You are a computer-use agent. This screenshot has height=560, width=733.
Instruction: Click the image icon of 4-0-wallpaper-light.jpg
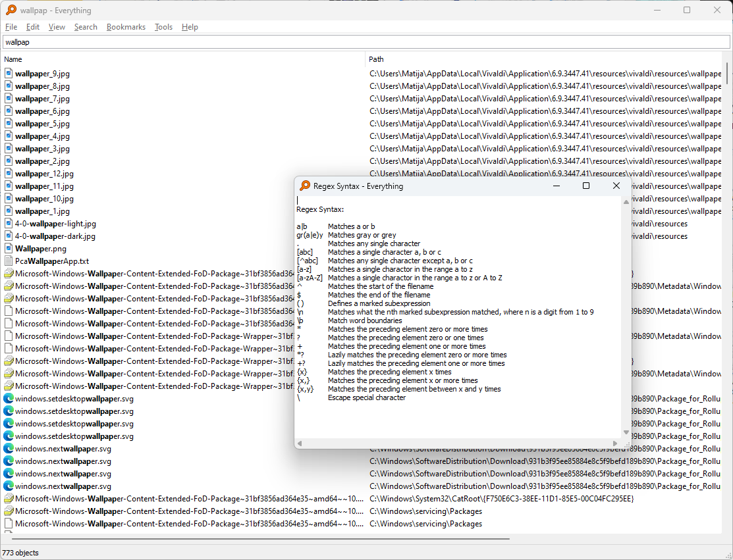pos(9,224)
